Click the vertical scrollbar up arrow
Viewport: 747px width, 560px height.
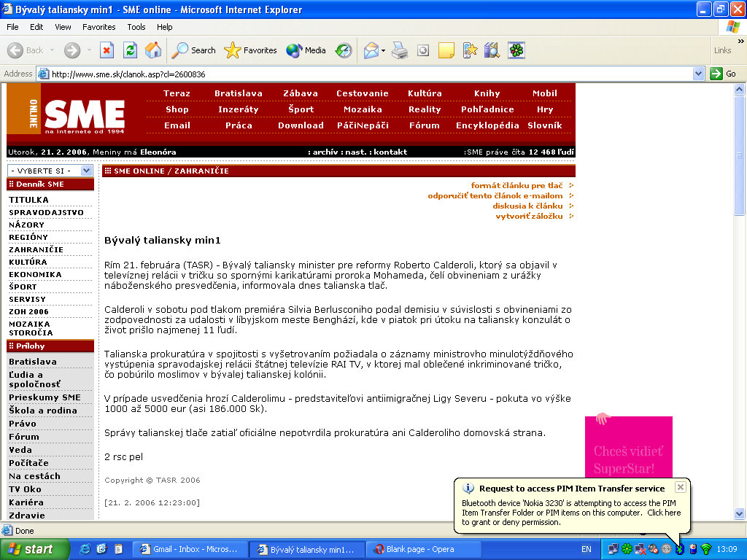[740, 89]
